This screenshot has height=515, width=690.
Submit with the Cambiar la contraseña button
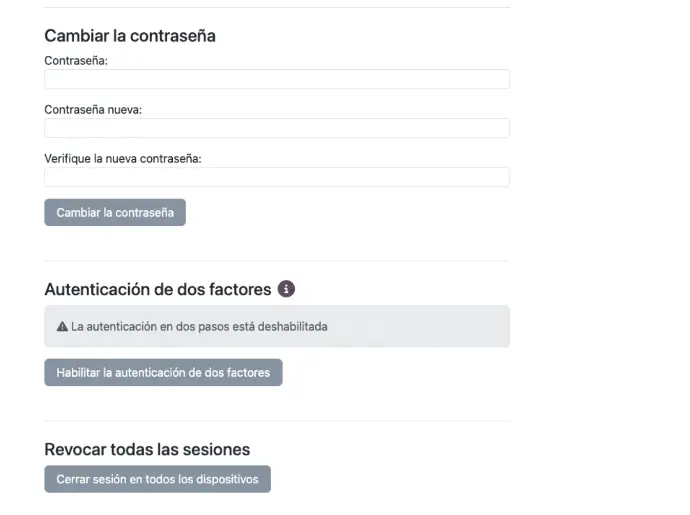click(x=115, y=213)
